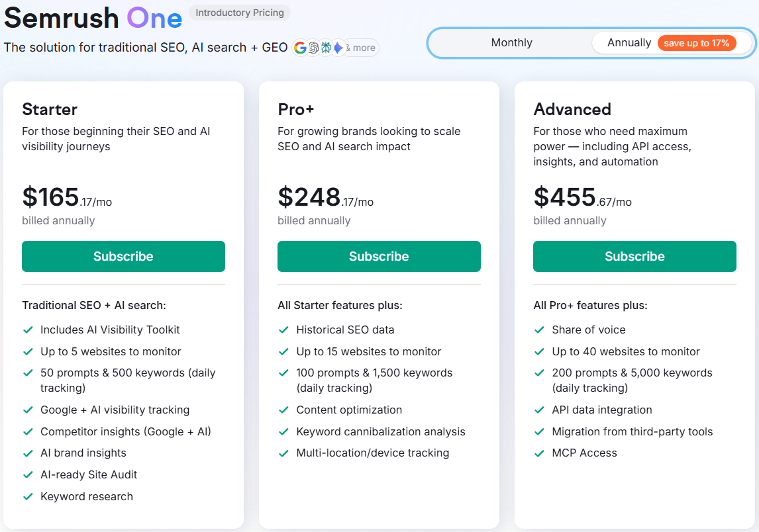Click the checkmark next to Keyword research
The height and width of the screenshot is (532, 759).
[28, 496]
